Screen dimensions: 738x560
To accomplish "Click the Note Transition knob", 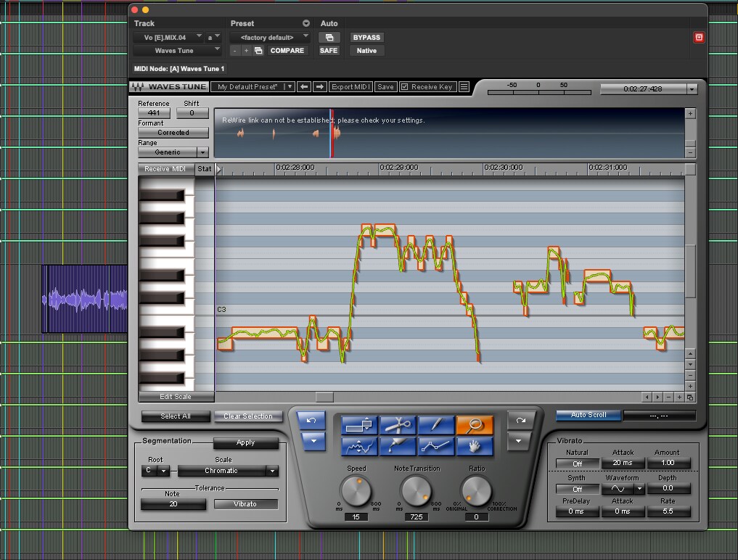I will [x=416, y=490].
